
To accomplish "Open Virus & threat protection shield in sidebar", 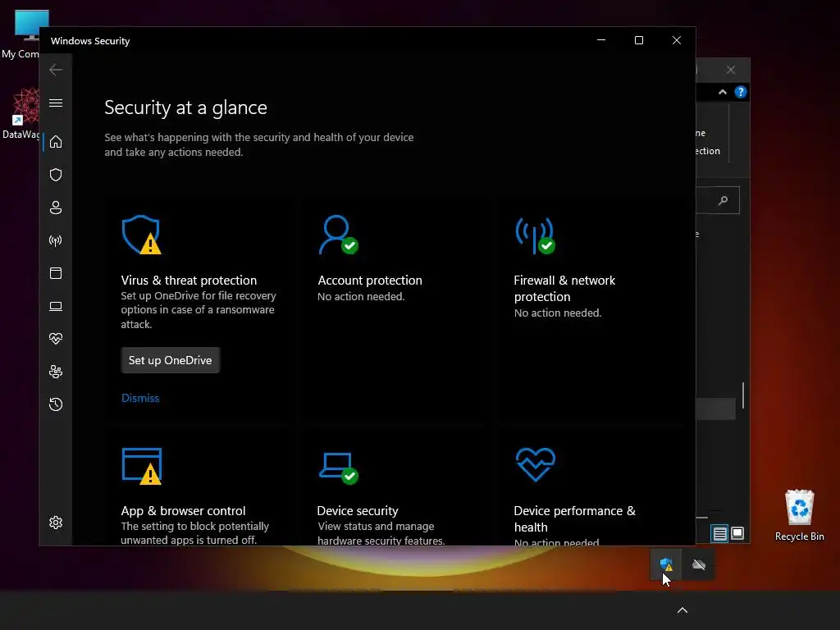I will tap(56, 175).
